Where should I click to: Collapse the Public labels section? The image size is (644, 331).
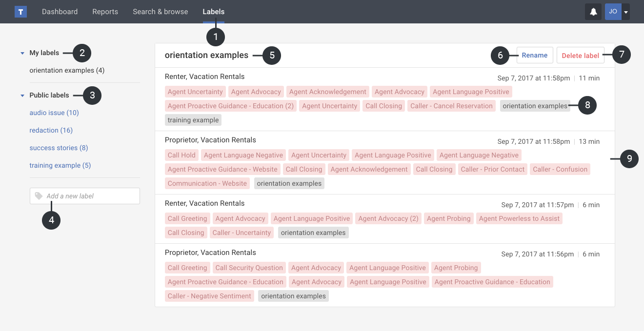[x=22, y=96]
